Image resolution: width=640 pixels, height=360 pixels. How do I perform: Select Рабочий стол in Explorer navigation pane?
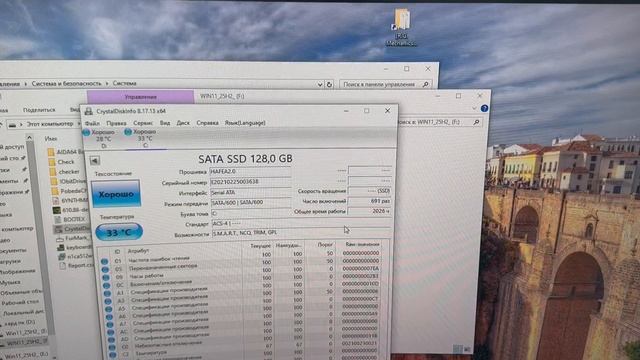20,302
